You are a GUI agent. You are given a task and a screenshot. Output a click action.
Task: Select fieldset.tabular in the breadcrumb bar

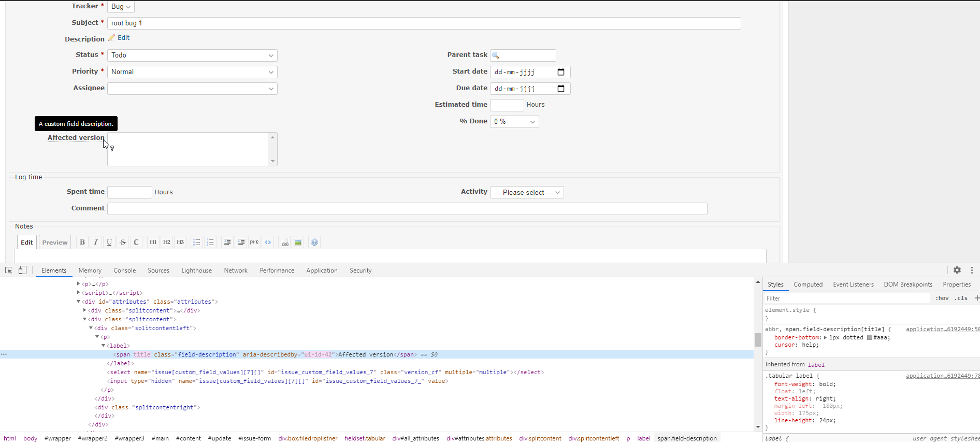365,438
